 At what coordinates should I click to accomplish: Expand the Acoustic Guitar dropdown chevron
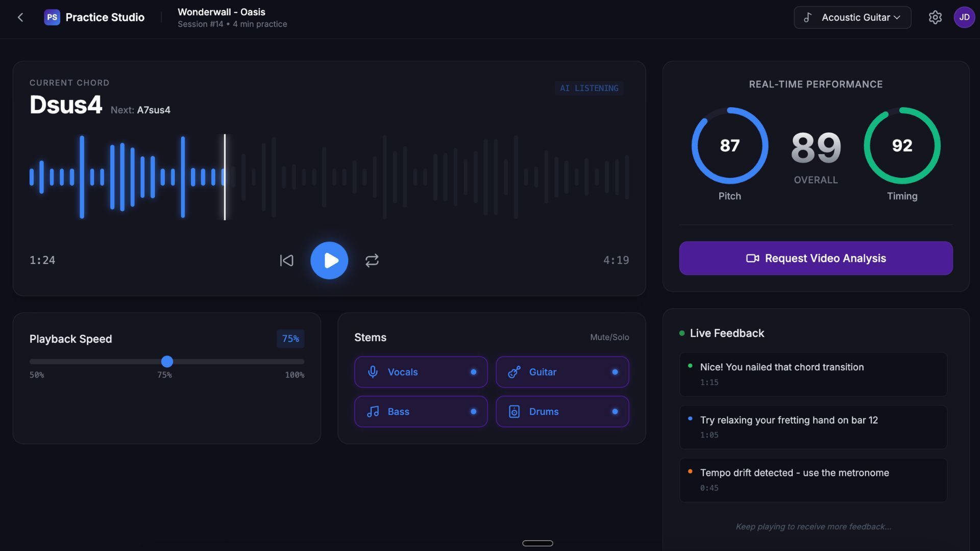897,17
